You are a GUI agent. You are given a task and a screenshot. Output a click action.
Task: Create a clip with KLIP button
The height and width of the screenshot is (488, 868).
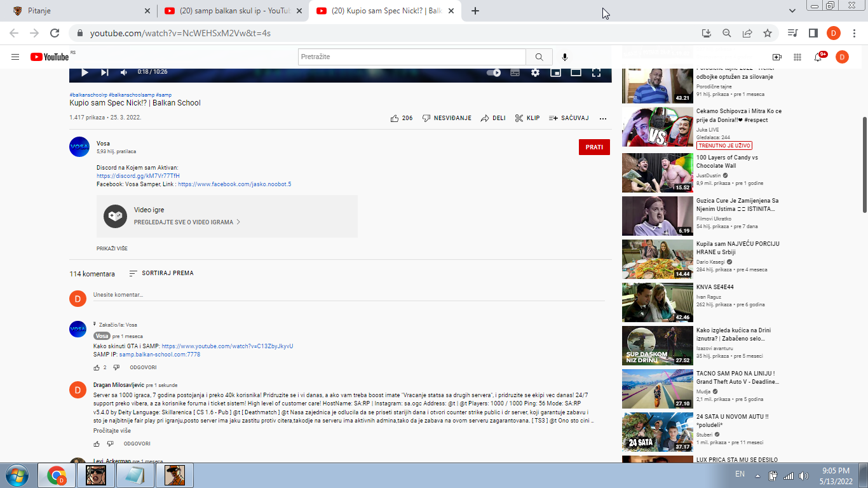[x=527, y=118]
